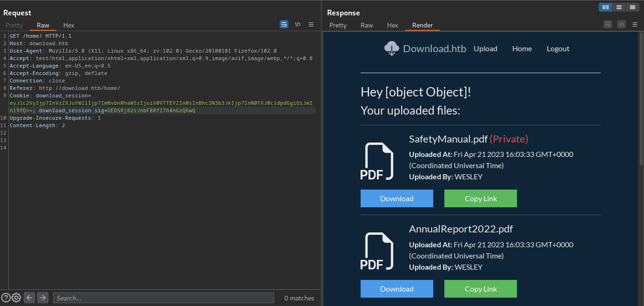This screenshot has width=644, height=306.
Task: Show non-printable characters in Response panel
Action: coord(621,24)
